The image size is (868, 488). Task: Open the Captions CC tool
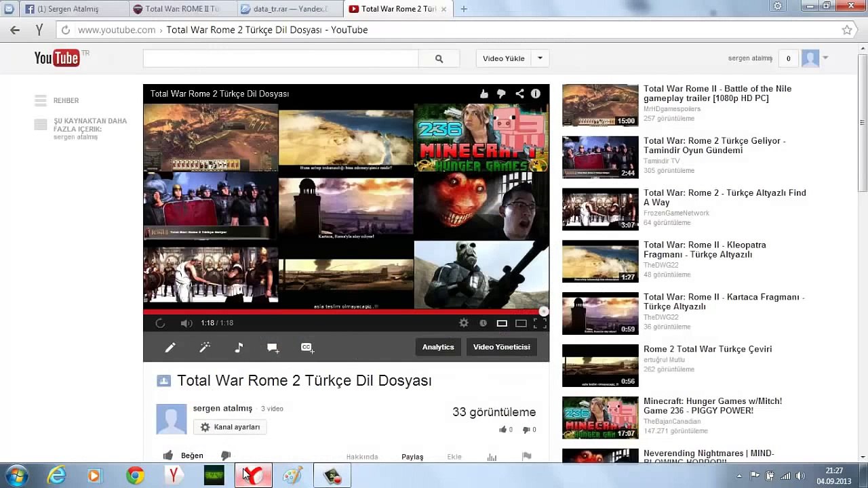307,347
